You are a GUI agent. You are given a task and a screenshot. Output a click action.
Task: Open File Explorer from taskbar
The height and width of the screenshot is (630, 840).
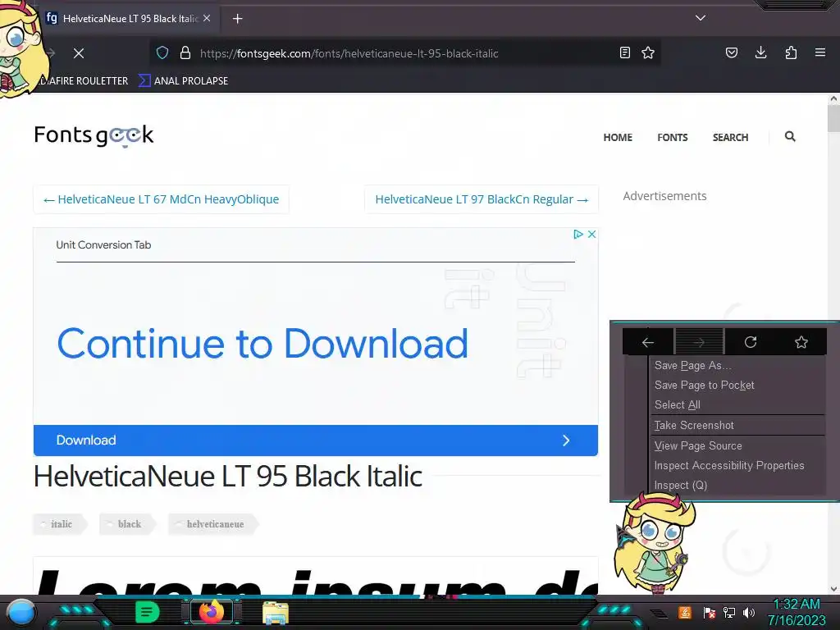(276, 613)
